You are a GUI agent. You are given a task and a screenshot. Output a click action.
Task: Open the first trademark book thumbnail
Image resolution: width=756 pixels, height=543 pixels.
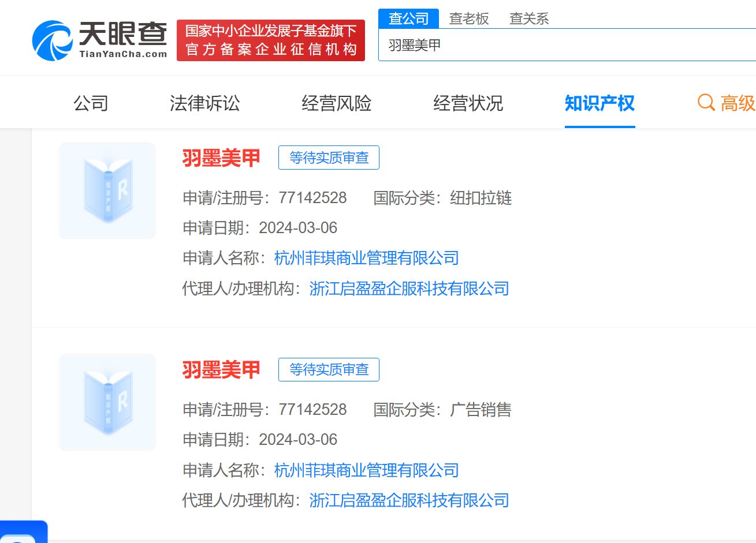coord(107,190)
